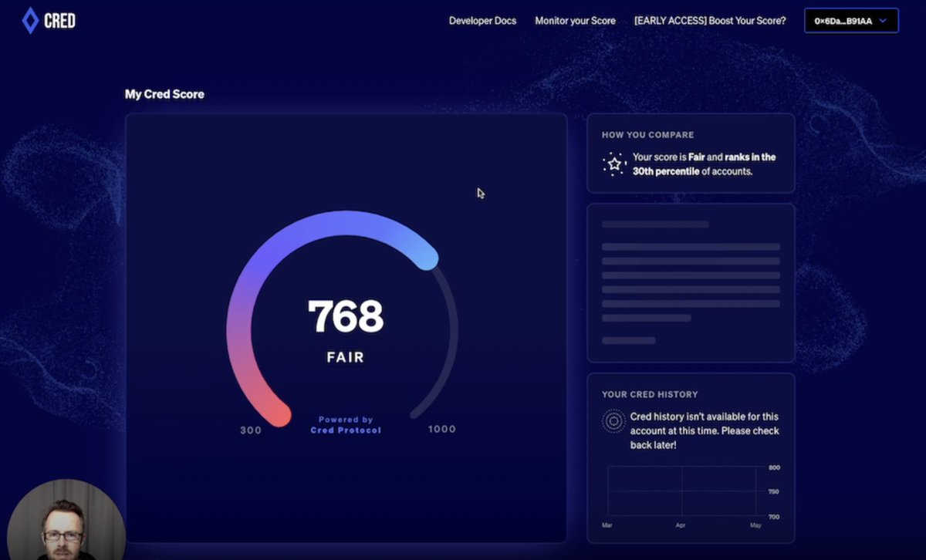Click YOUR CRED HISTORY heading
This screenshot has height=560, width=926.
[650, 394]
